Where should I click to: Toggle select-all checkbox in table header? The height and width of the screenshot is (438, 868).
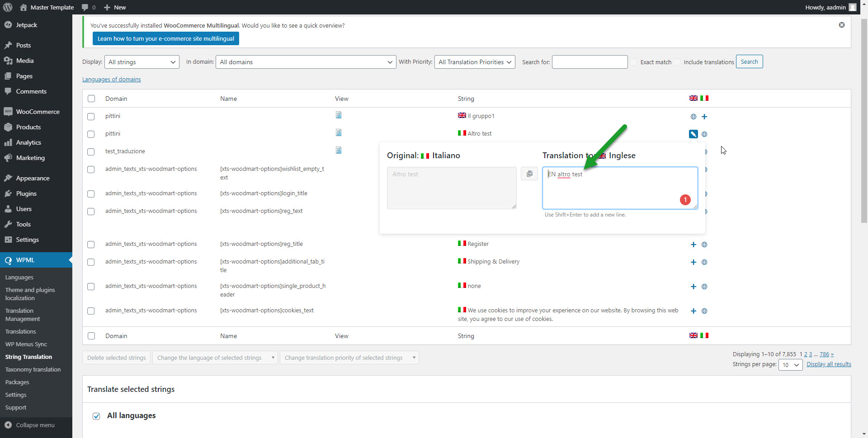[x=91, y=99]
